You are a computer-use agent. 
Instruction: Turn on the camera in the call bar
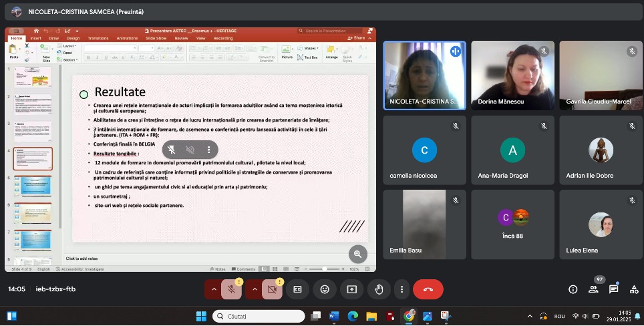(271, 289)
